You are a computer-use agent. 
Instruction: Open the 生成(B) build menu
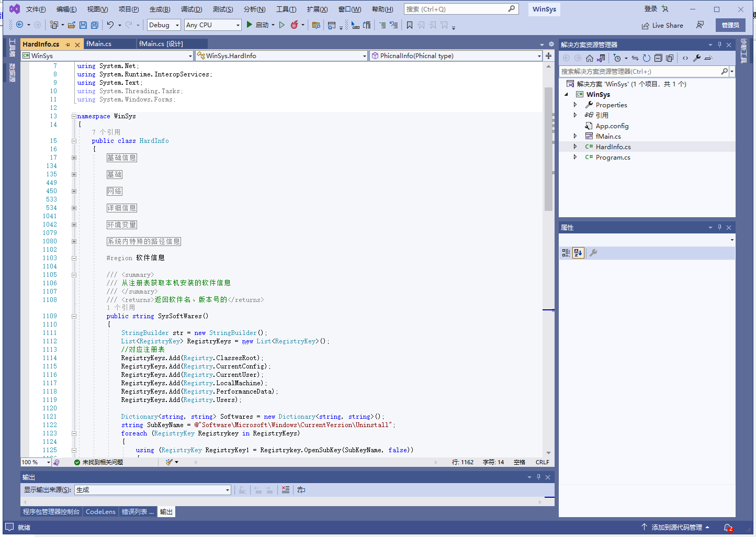coord(160,9)
